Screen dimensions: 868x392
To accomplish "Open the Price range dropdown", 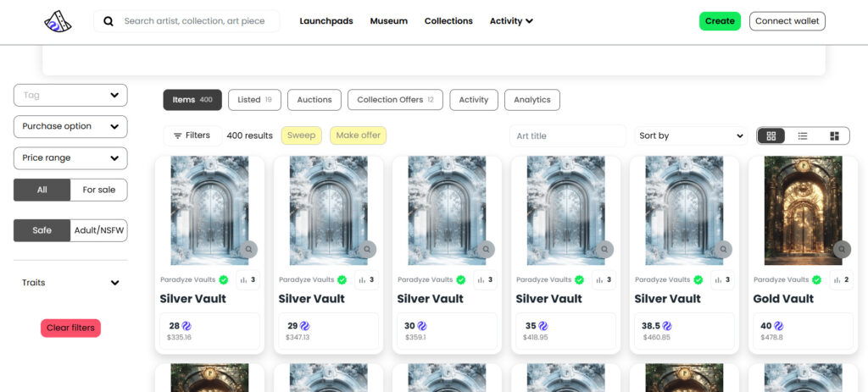I will click(x=70, y=158).
